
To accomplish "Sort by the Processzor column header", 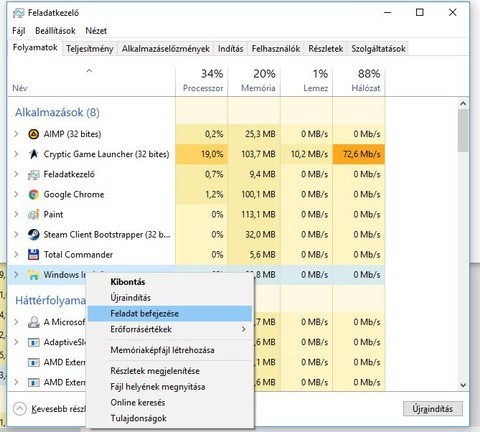I will [x=202, y=81].
